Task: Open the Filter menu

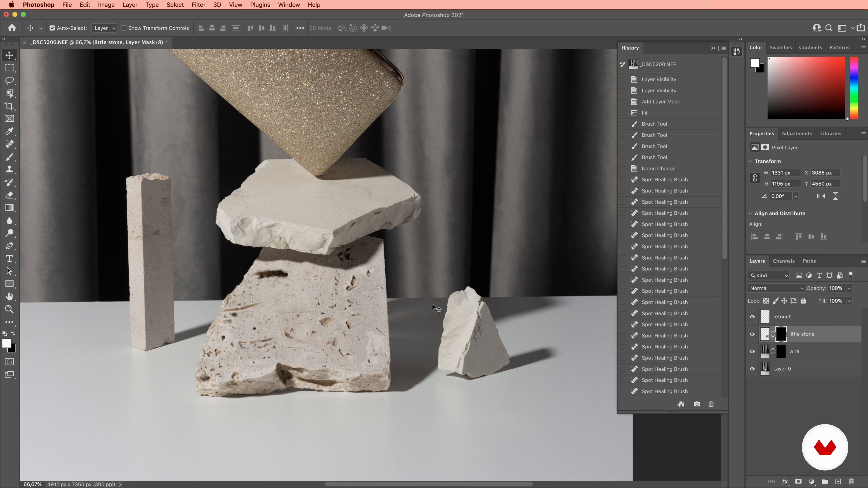Action: coord(198,5)
